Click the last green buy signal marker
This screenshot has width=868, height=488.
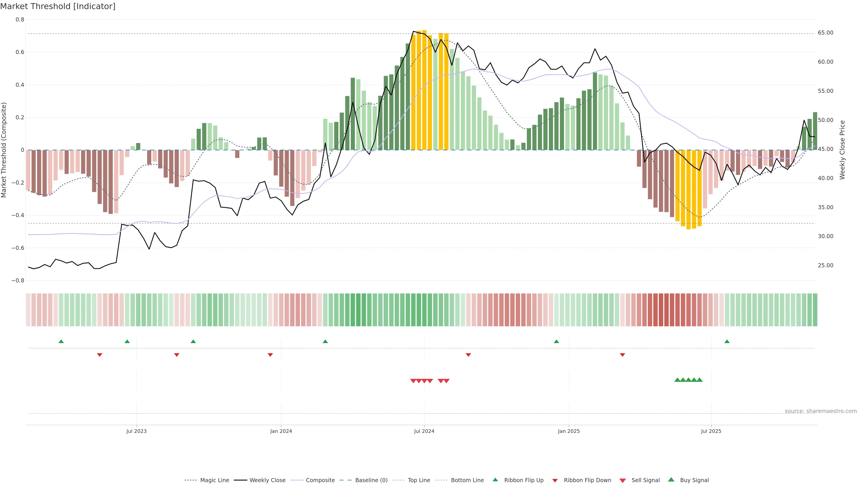(700, 380)
